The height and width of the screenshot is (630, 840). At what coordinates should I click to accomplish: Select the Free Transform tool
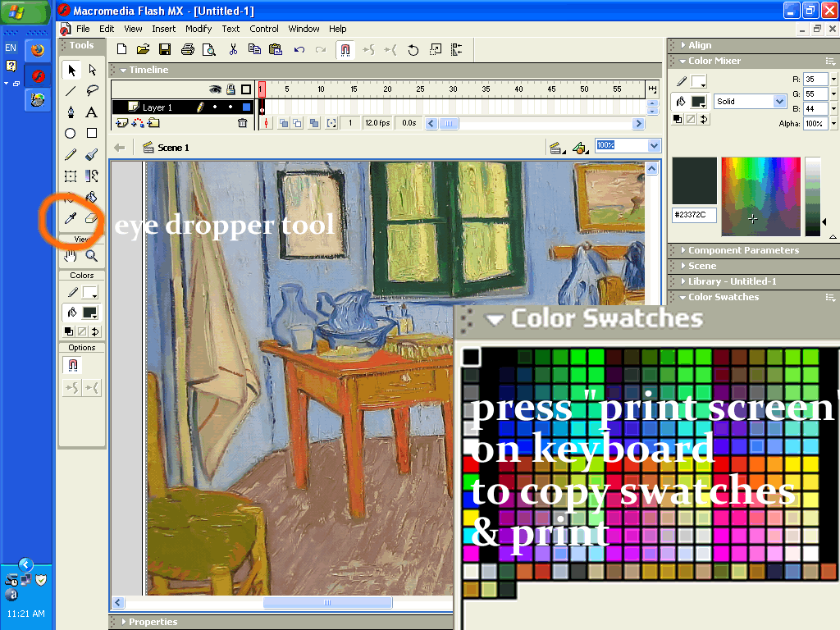(71, 176)
